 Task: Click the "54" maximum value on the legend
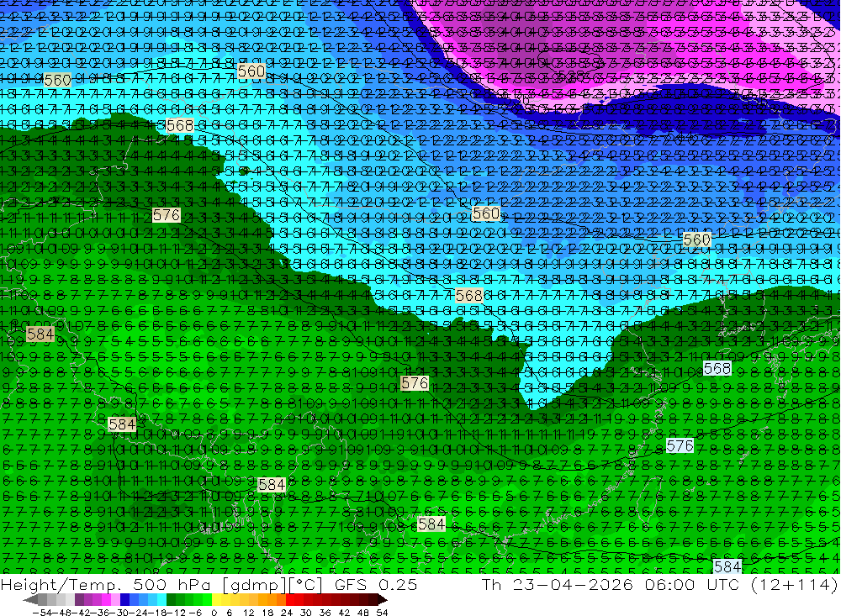382,613
